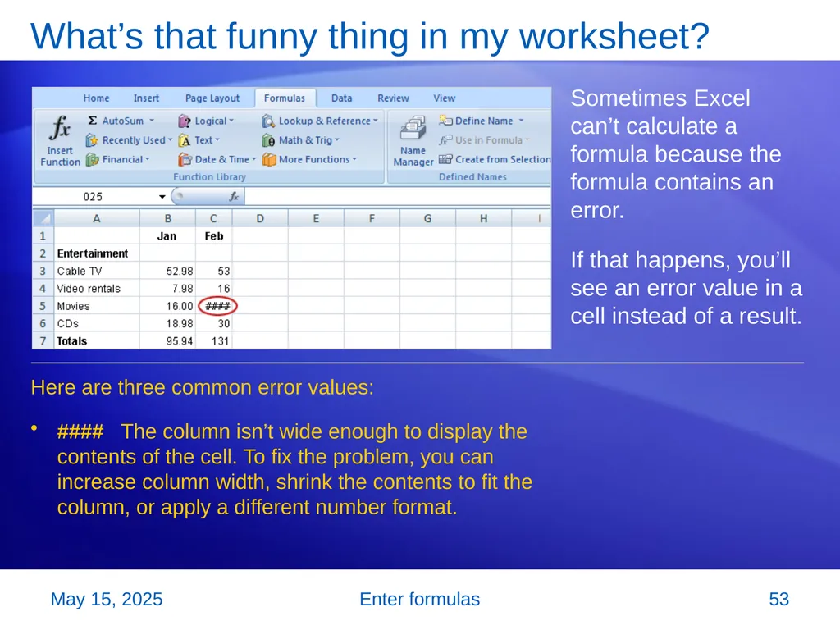The image size is (840, 630).
Task: Click the Financial functions icon
Action: (x=92, y=160)
